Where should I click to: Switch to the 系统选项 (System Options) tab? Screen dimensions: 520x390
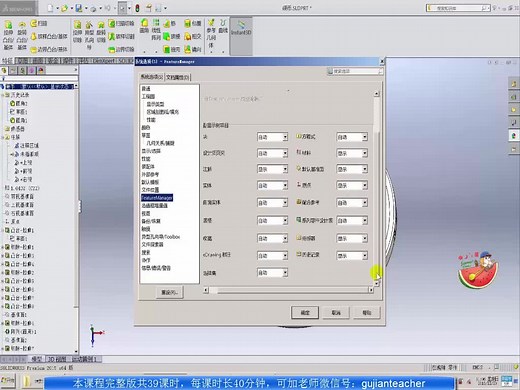point(152,77)
